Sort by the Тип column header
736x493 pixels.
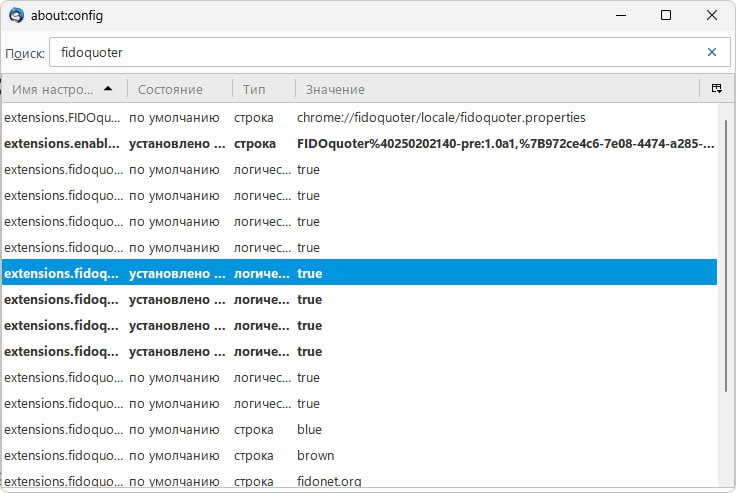(254, 89)
